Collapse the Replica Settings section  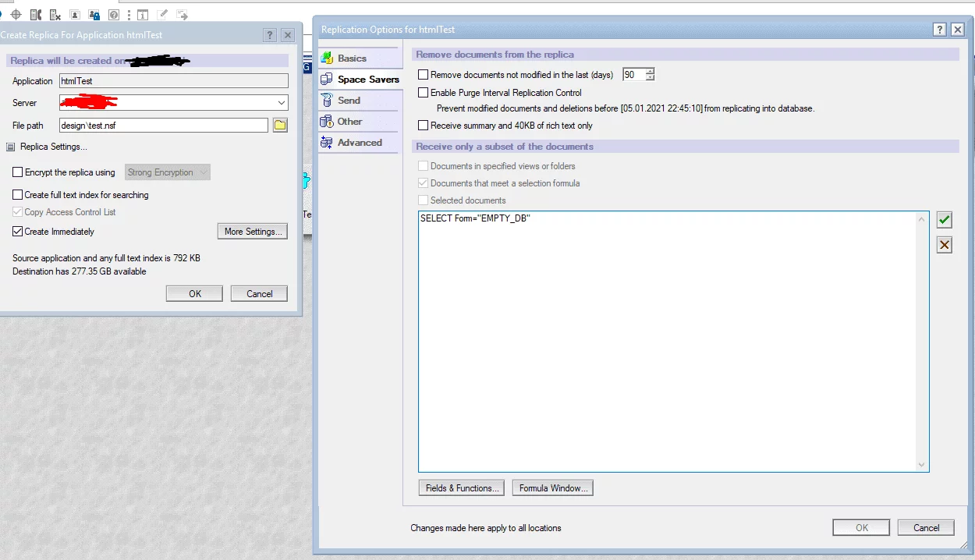point(11,147)
